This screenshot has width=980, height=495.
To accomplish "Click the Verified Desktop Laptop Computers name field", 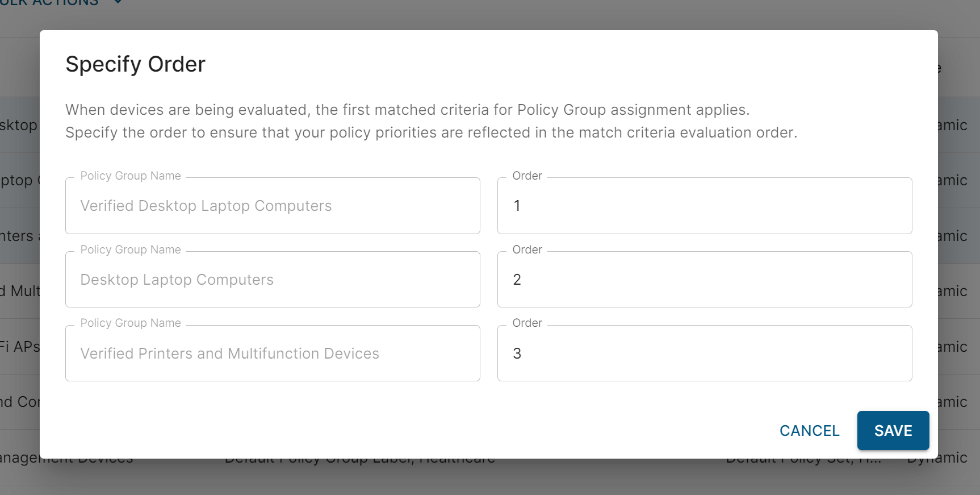I will [273, 206].
